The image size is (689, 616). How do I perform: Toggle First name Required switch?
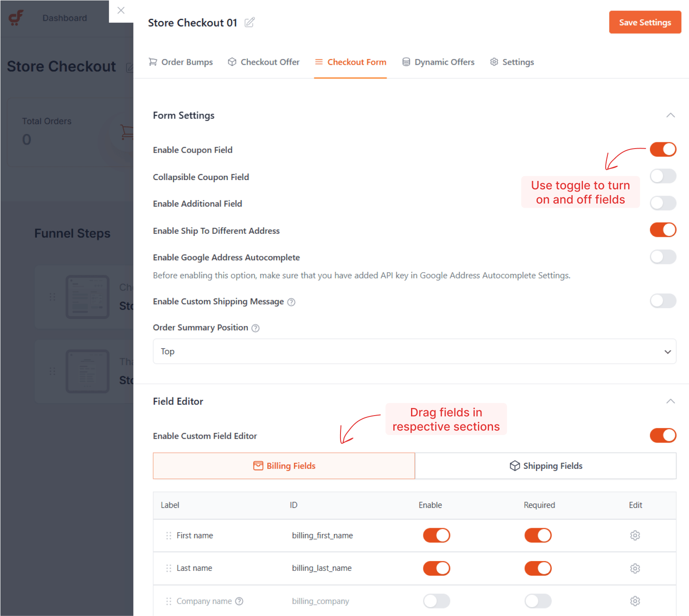click(x=538, y=536)
